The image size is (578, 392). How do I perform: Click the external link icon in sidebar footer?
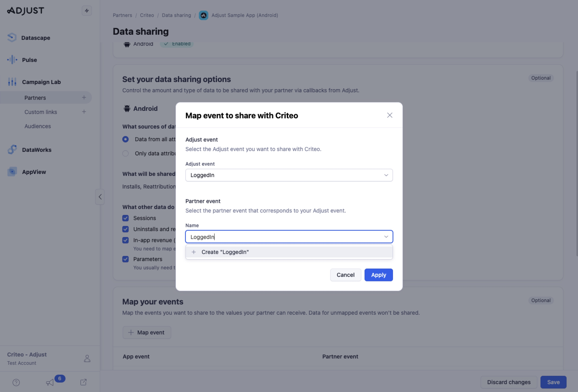point(84,382)
